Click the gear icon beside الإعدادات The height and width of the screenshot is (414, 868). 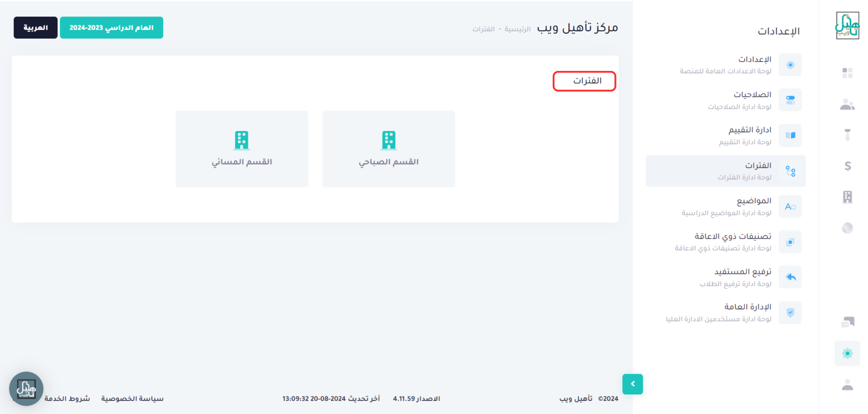(x=790, y=65)
